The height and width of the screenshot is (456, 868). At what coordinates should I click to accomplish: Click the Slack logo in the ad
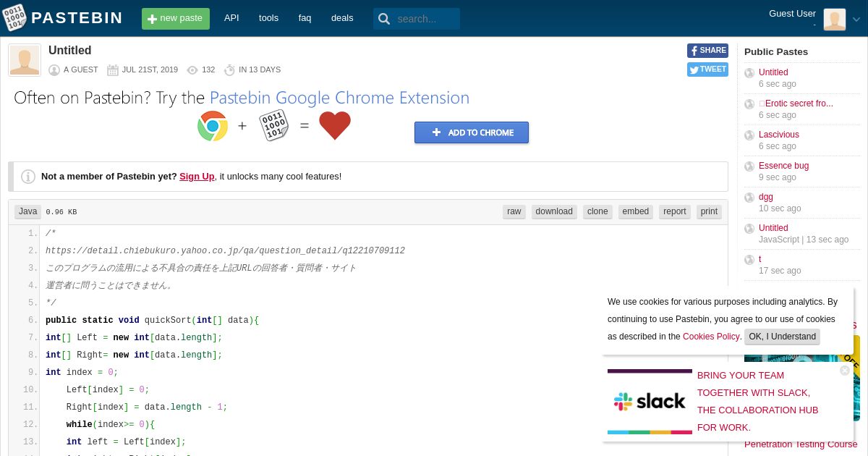click(x=650, y=402)
